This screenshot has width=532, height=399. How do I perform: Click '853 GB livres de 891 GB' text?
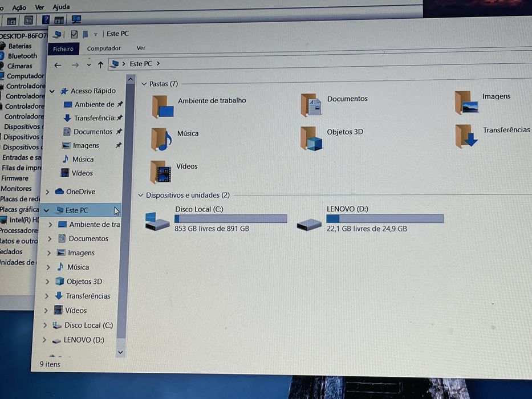(x=212, y=229)
